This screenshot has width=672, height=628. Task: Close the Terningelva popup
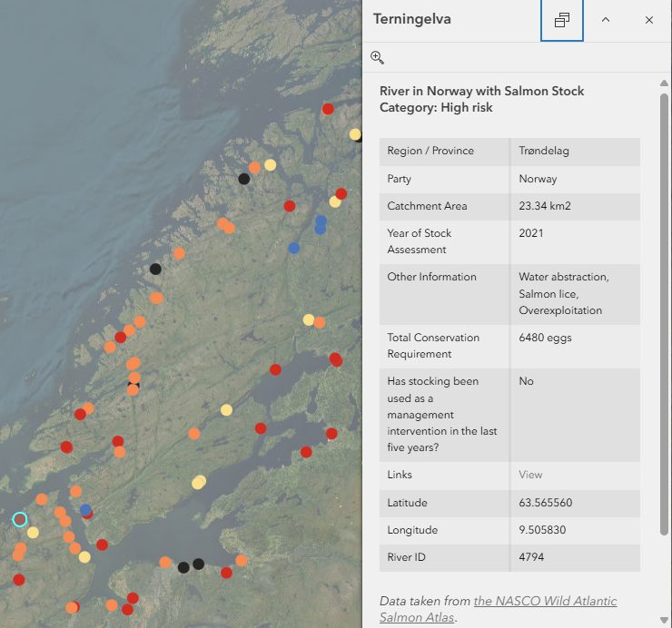(649, 20)
